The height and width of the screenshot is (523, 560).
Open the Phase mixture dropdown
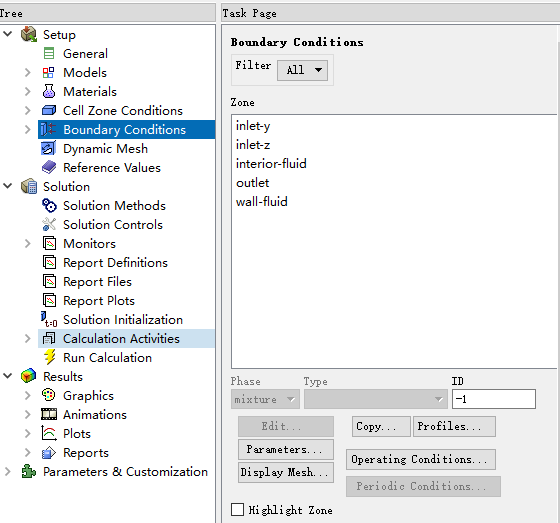point(265,399)
